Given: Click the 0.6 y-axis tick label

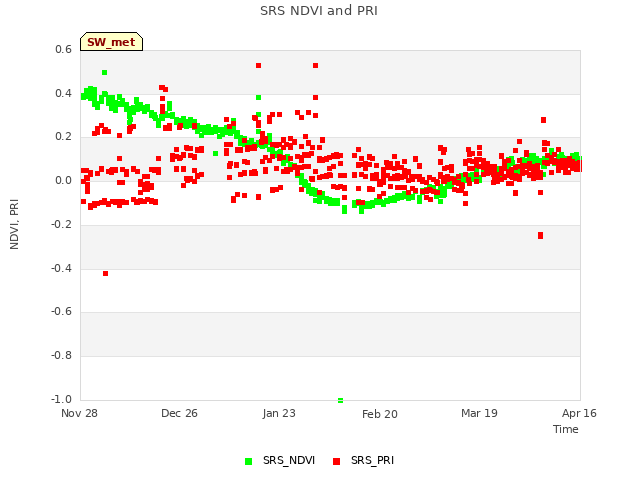Looking at the screenshot, I should click(x=63, y=49).
